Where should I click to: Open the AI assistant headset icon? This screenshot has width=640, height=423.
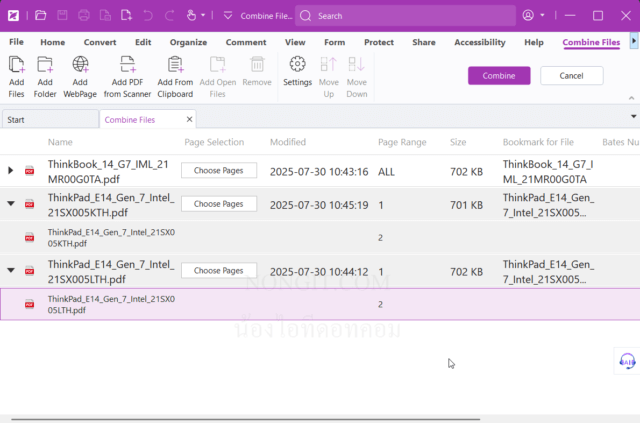click(x=627, y=361)
